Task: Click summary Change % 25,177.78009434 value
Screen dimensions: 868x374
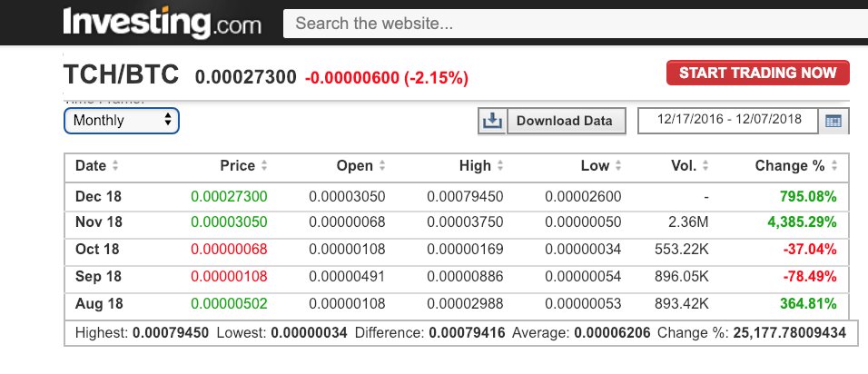Action: point(789,333)
